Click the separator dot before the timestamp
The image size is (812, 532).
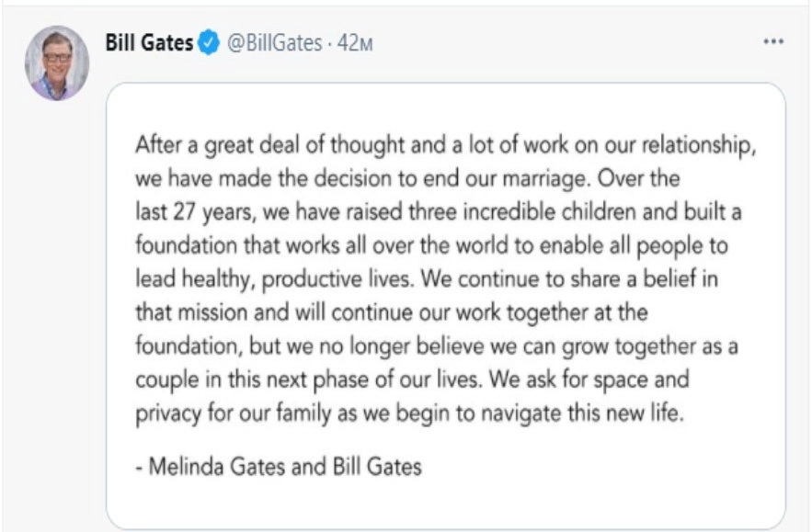[330, 43]
